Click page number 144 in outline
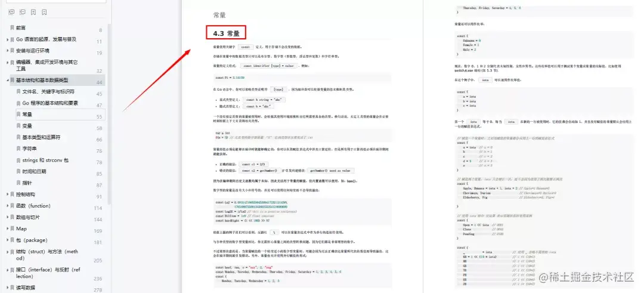 [98, 220]
